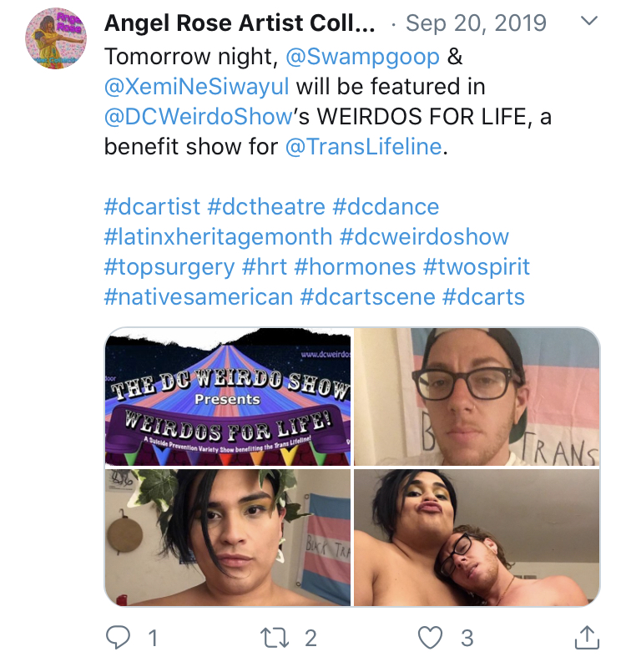View the DC Weirdo Show poster image
This screenshot has width=626, height=672.
click(x=228, y=397)
